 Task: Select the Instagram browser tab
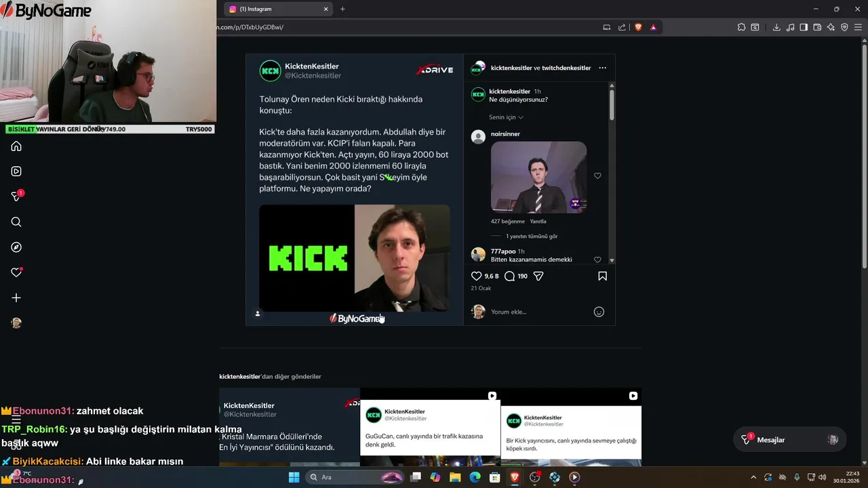tap(279, 9)
